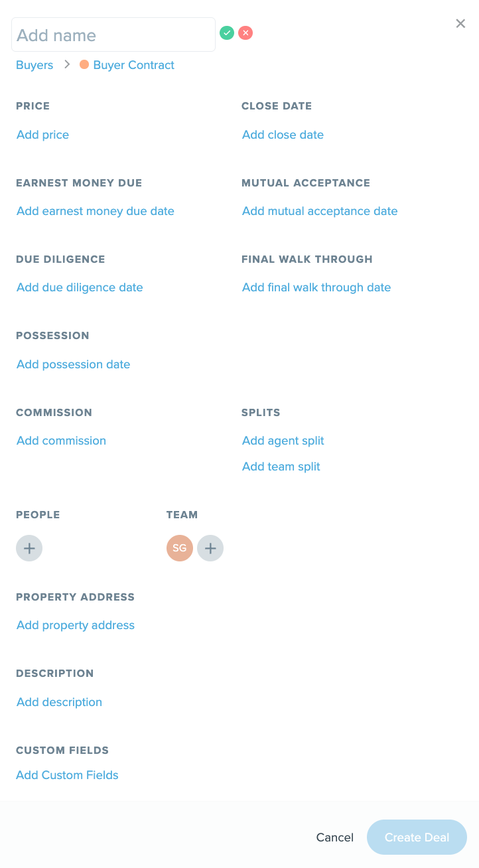The width and height of the screenshot is (479, 868).
Task: Open the Buyers pipeline breadcrumb
Action: (x=34, y=65)
